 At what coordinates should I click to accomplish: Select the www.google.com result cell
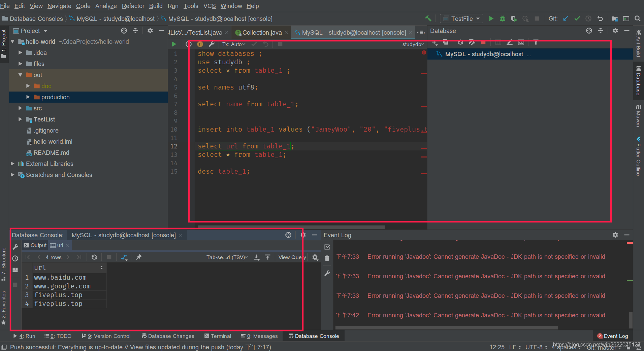pyautogui.click(x=70, y=286)
